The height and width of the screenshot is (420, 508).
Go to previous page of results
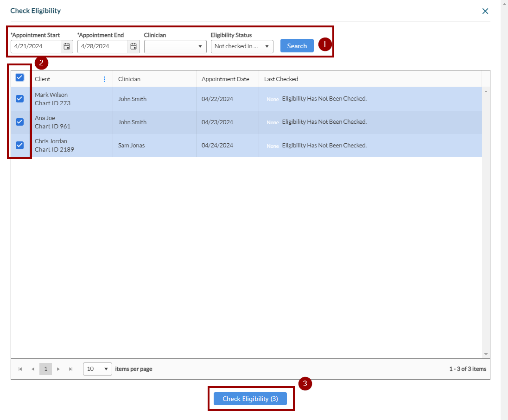33,369
